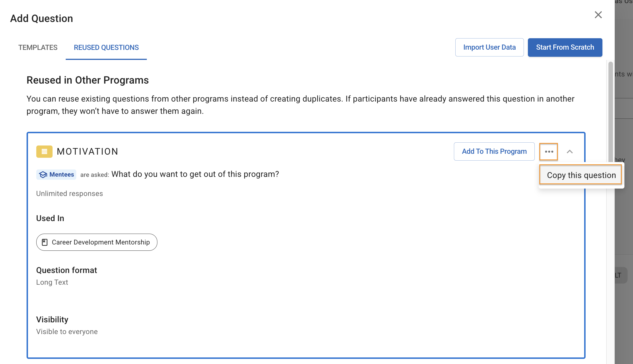
Task: Click the graduation cap Mentees icon
Action: [x=43, y=175]
